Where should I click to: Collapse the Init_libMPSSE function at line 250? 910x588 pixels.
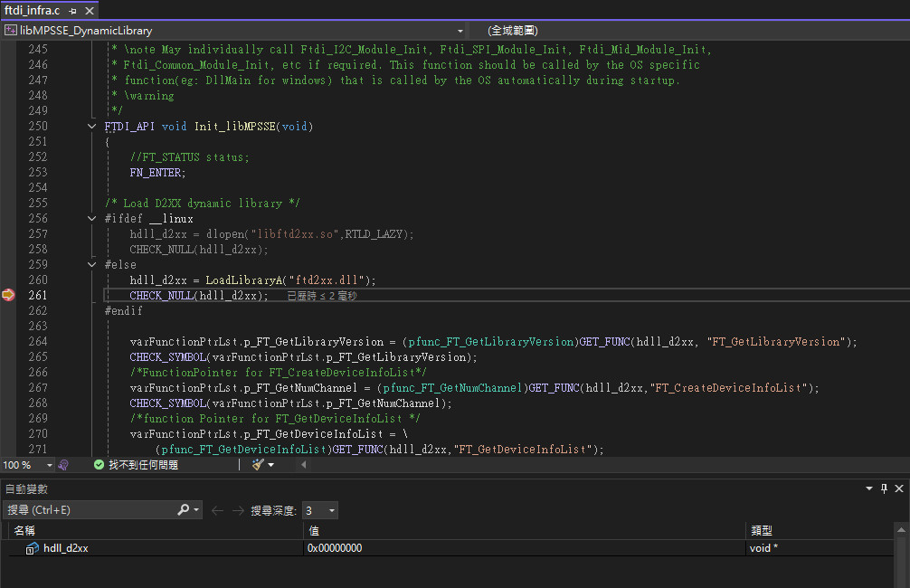pos(92,126)
